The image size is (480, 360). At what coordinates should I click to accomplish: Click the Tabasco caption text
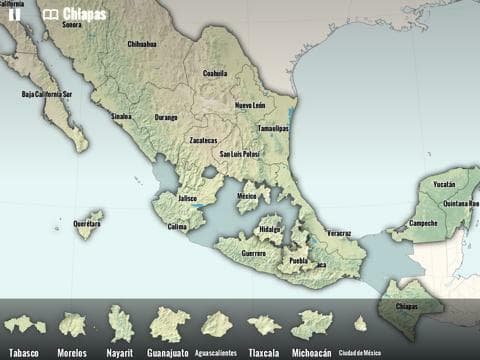[24, 353]
